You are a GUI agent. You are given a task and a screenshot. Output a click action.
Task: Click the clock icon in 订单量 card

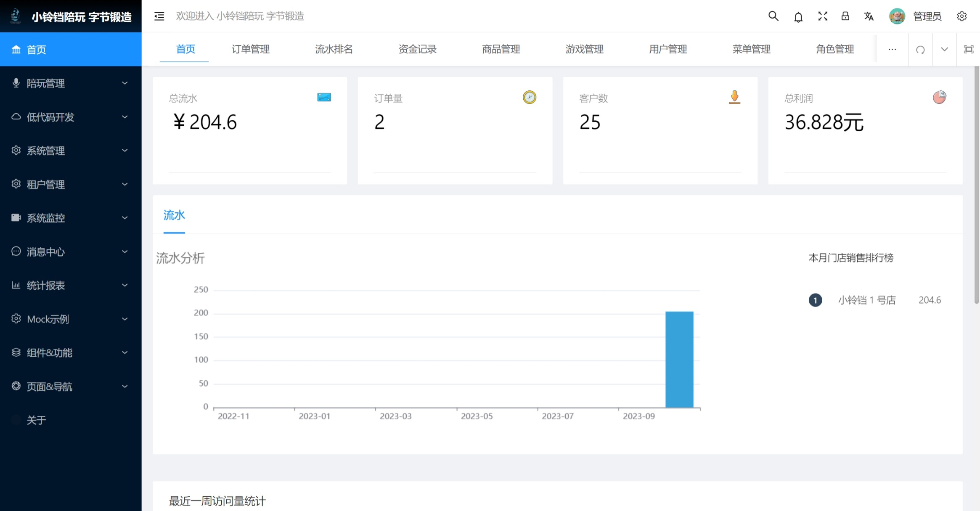click(529, 97)
